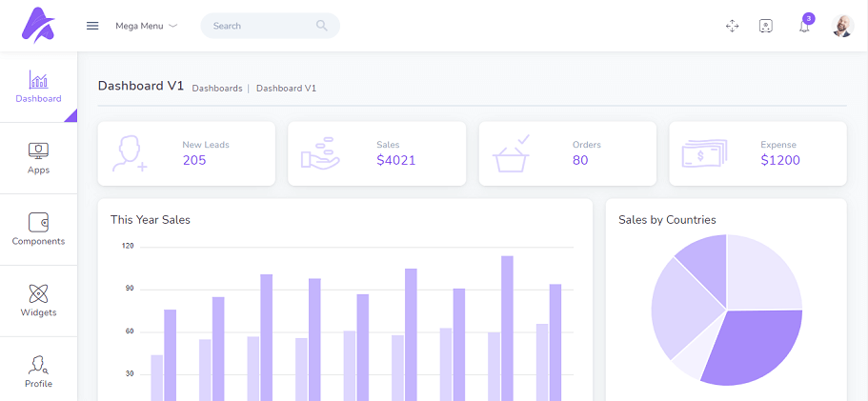Click the fullscreen arrows icon
Screen dimensions: 868x401
(x=733, y=26)
